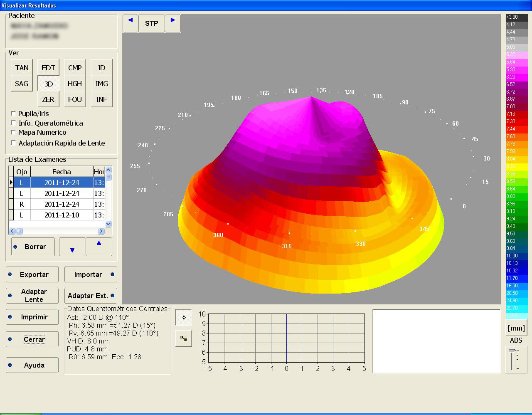Viewport: 532px width, 415px height.
Task: Click the 5.00 gray color swatch
Action: point(517,47)
